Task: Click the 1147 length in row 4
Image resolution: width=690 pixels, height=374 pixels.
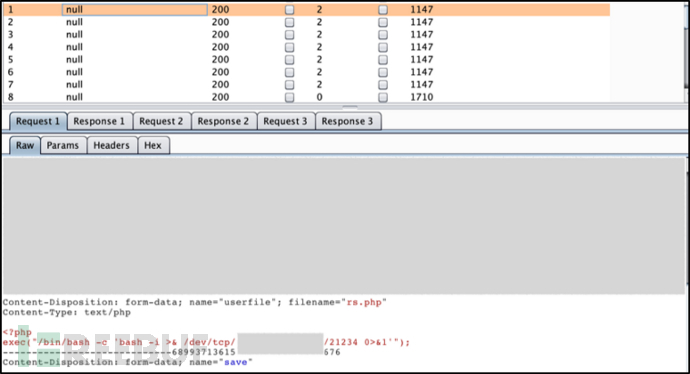Action: (422, 47)
